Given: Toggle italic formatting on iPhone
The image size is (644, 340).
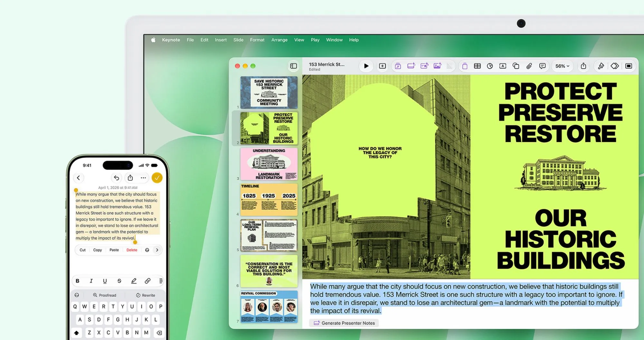Looking at the screenshot, I should tap(91, 281).
